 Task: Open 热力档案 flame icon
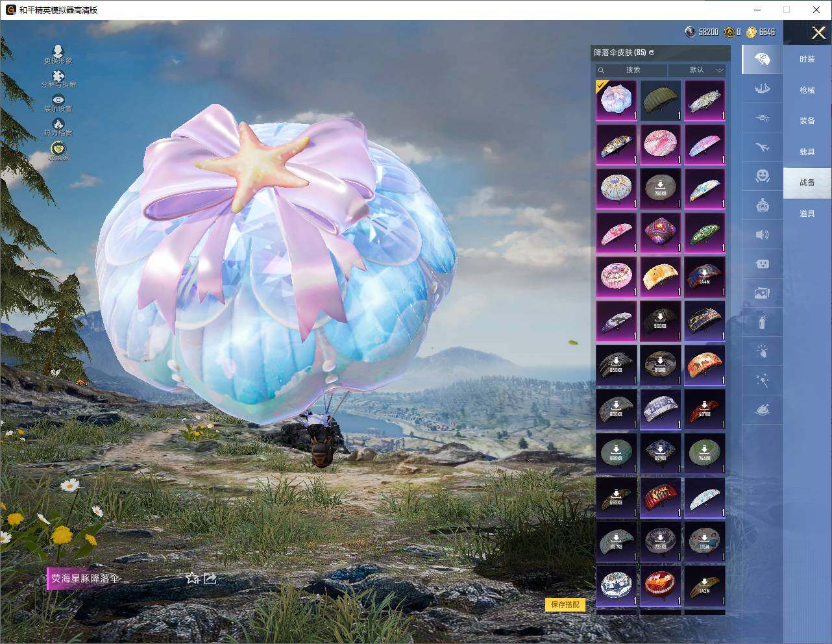coord(58,127)
